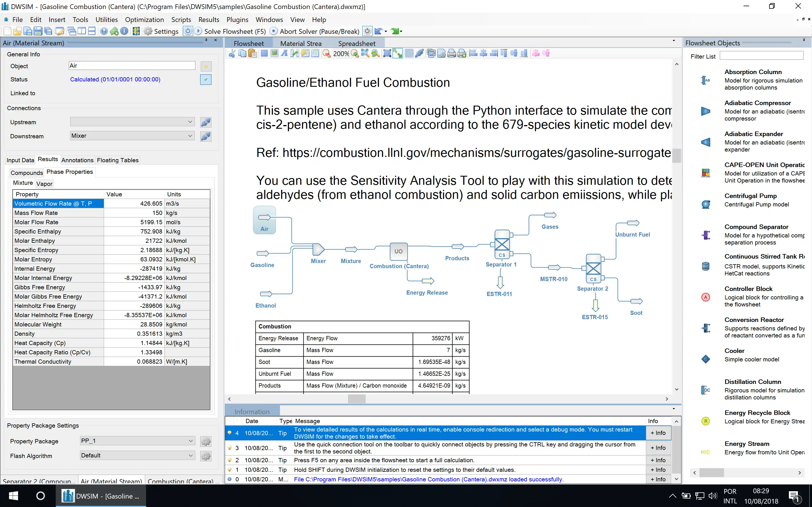Open the Results tab in input panel
Image resolution: width=812 pixels, height=507 pixels.
[x=48, y=159]
